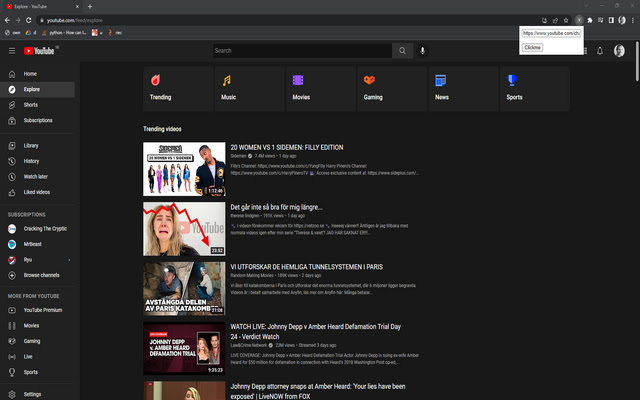
Task: Open the News category card
Action: 464,89
